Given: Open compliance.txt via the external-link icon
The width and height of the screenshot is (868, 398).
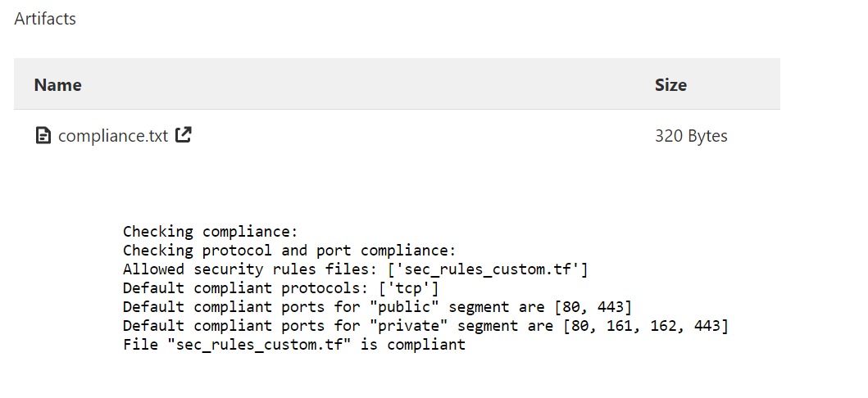Looking at the screenshot, I should pyautogui.click(x=184, y=135).
